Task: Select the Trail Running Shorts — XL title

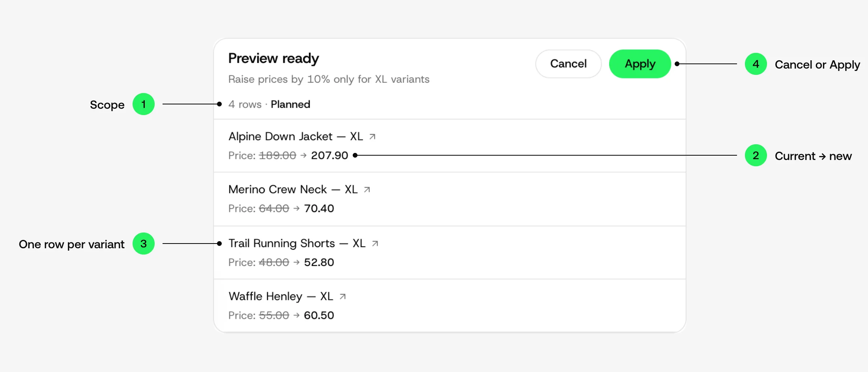Action: pos(297,244)
